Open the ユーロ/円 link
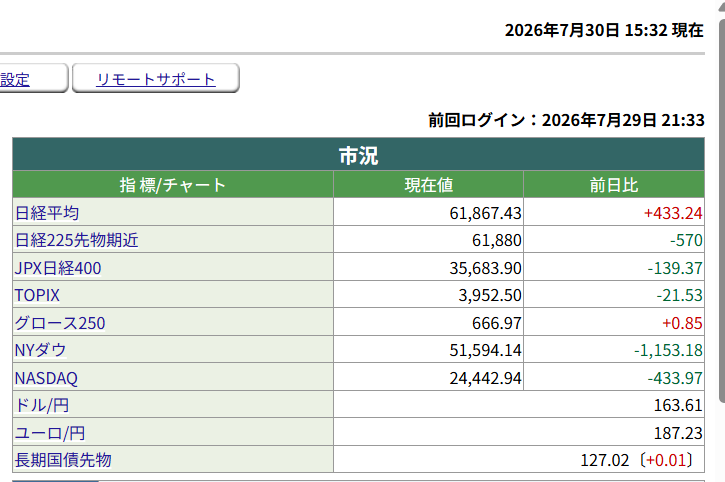 click(x=49, y=433)
